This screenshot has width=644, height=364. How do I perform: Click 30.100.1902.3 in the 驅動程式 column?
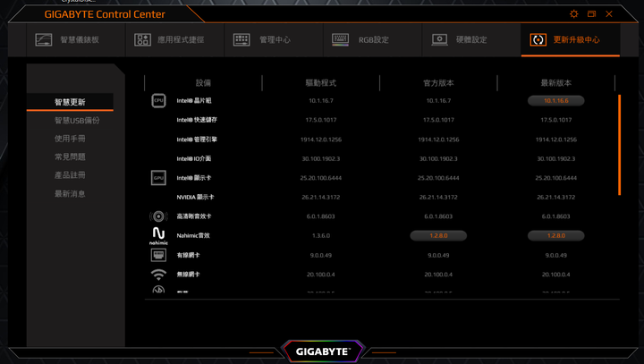[x=321, y=158]
